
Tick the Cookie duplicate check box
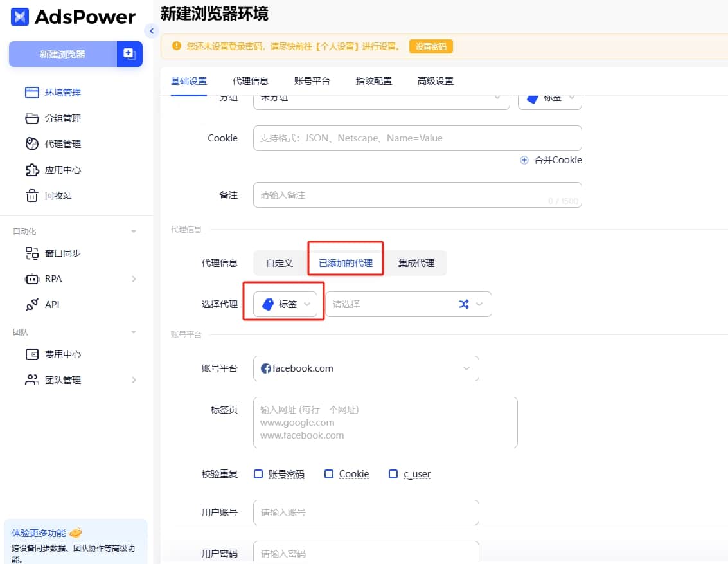[329, 474]
